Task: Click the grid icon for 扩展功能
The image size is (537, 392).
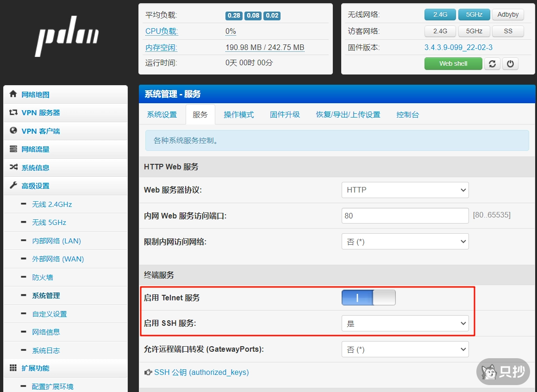Action: click(x=13, y=368)
